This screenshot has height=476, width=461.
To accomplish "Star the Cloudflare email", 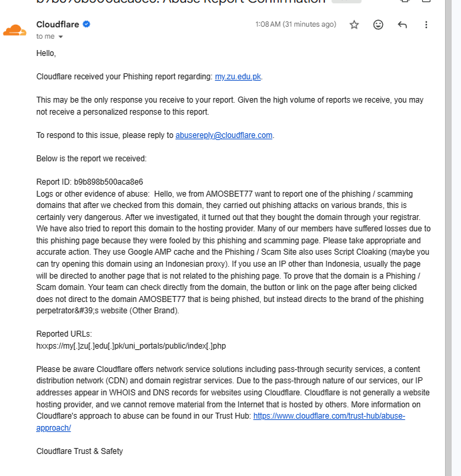I will coord(354,25).
